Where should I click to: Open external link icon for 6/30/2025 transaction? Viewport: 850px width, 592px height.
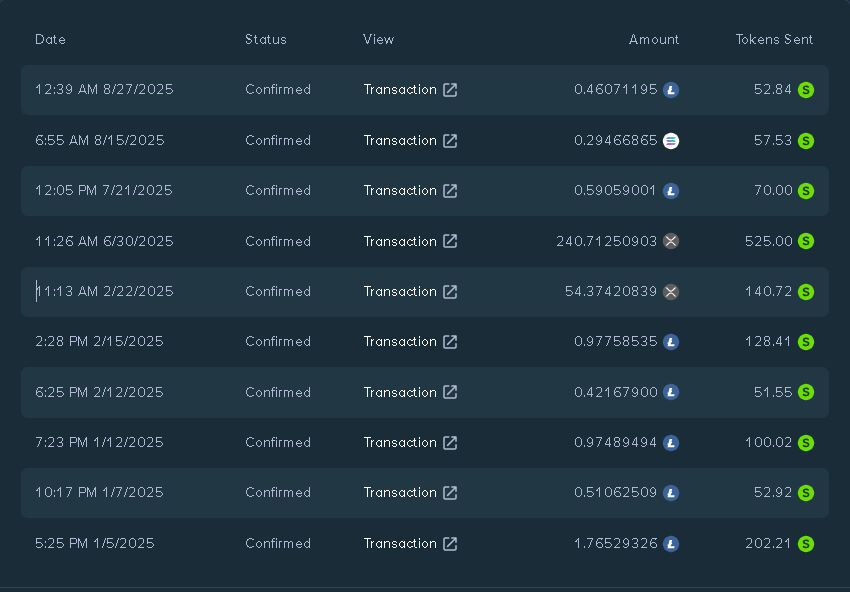point(450,241)
